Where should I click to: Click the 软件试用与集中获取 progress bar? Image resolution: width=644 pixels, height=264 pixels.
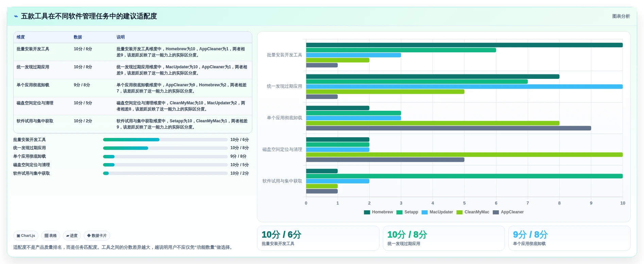[165, 173]
